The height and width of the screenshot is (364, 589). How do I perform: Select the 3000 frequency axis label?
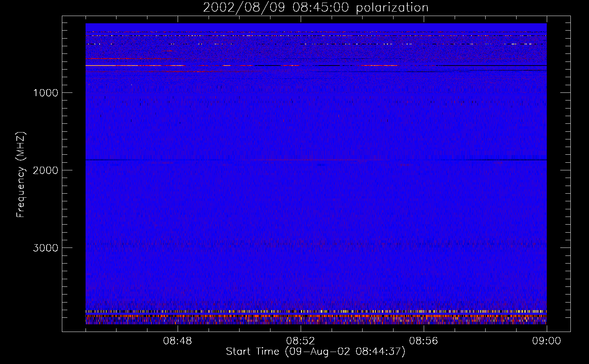(x=46, y=248)
